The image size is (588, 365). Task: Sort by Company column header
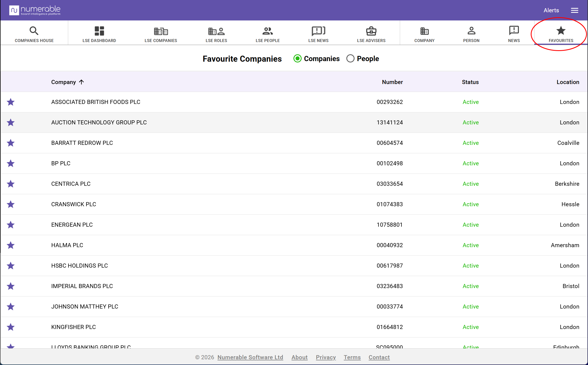click(x=67, y=82)
